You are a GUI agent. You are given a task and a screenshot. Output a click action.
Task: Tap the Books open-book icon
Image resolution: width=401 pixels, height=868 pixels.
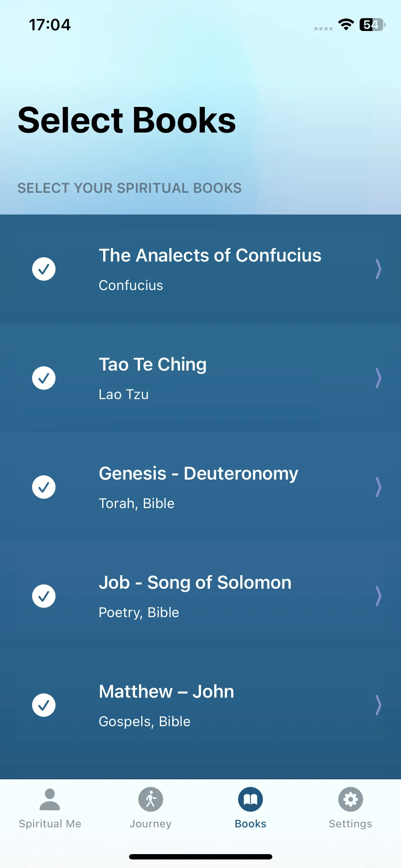tap(251, 799)
